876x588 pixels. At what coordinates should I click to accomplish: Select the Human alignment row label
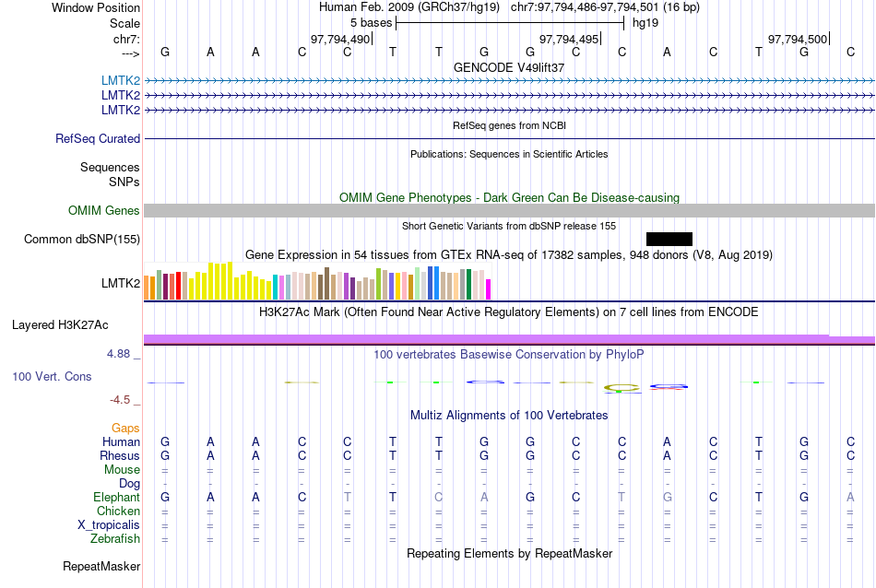pos(121,441)
